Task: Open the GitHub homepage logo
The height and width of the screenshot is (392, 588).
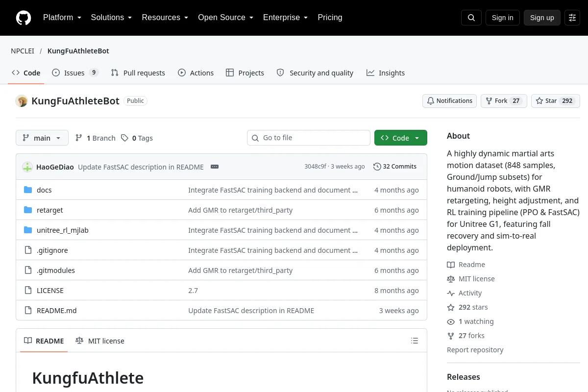Action: pyautogui.click(x=24, y=18)
